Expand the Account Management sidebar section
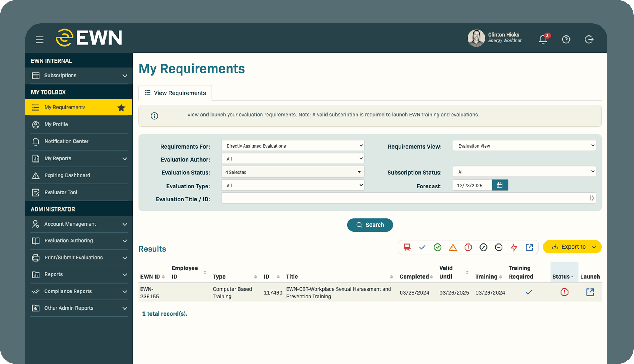 pyautogui.click(x=79, y=224)
